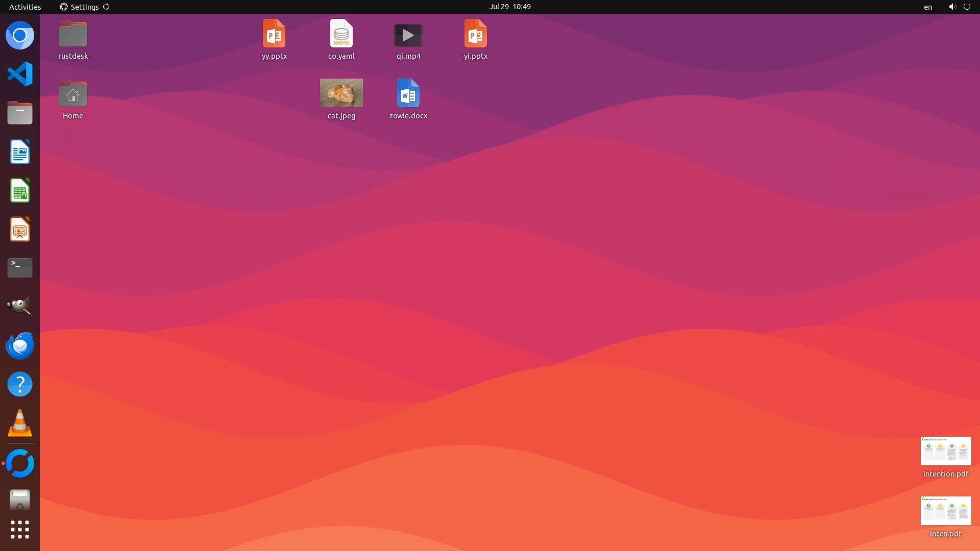Click the Activities button

point(25,7)
